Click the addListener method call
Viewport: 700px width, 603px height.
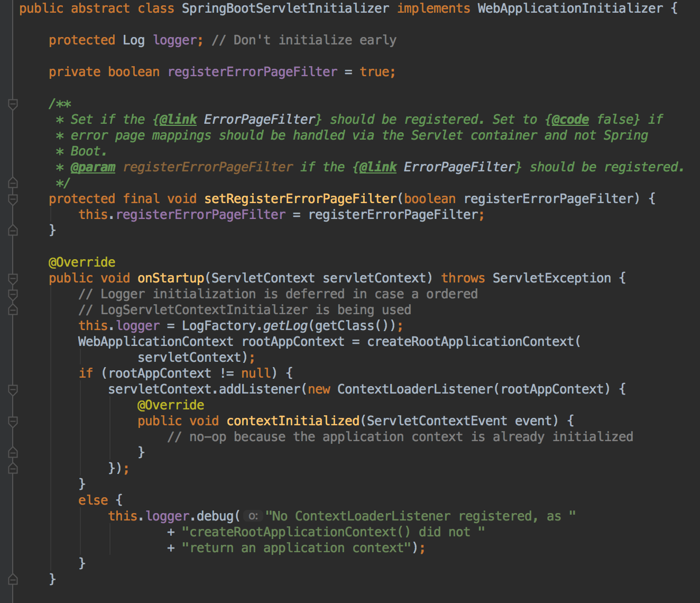pyautogui.click(x=260, y=389)
